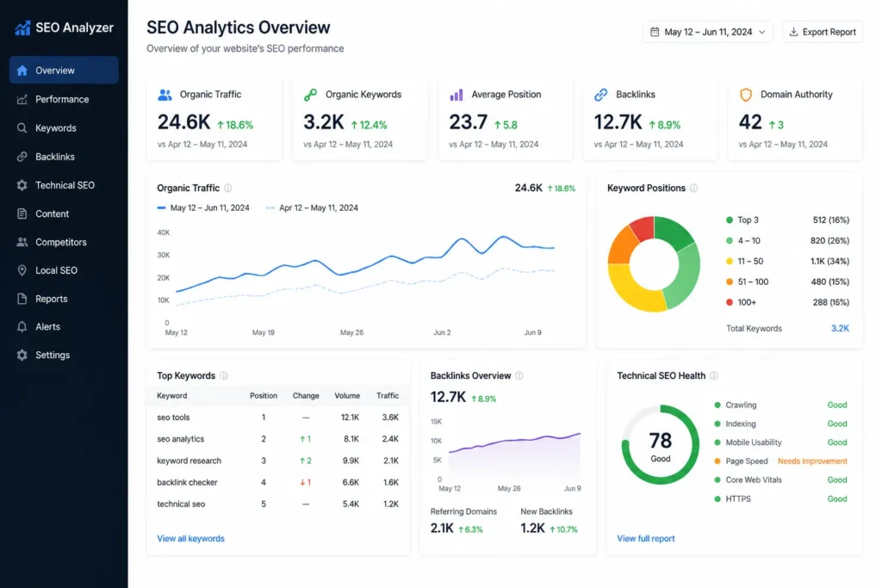Click the Competitors people icon in sidebar
The image size is (882, 588).
(x=22, y=242)
